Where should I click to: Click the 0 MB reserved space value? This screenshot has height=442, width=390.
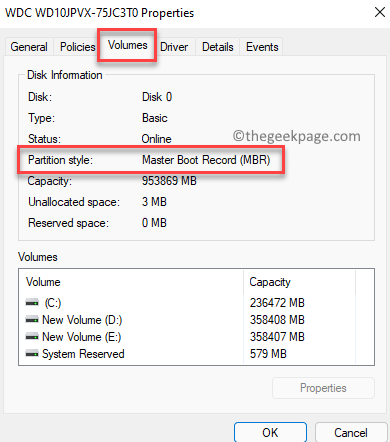(154, 223)
